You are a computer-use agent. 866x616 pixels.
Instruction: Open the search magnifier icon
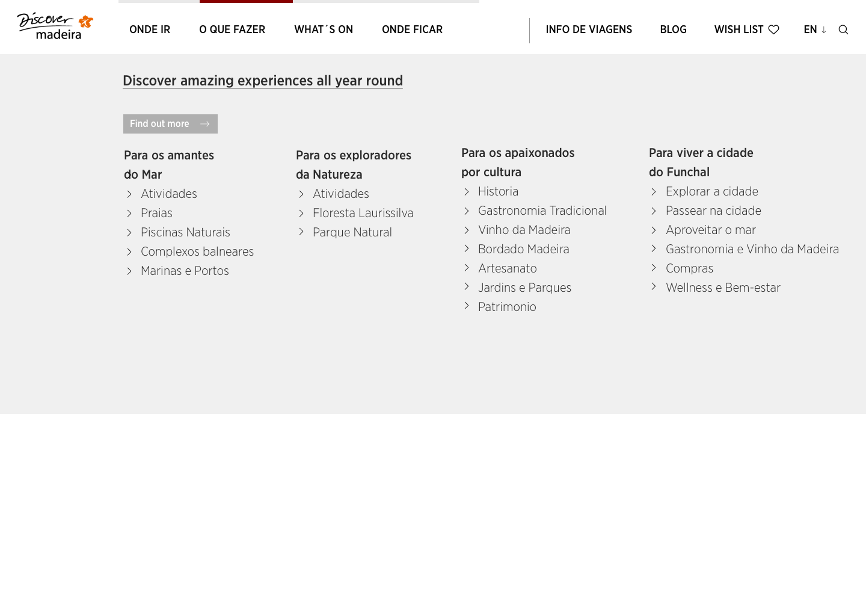pos(843,30)
